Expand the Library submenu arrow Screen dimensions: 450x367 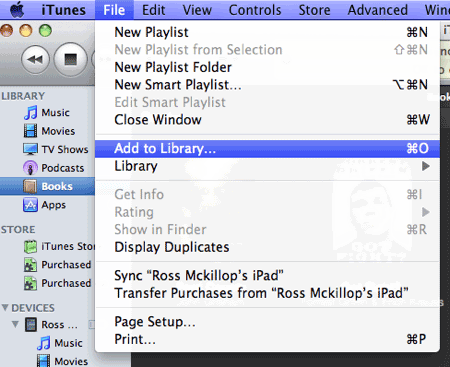click(426, 166)
